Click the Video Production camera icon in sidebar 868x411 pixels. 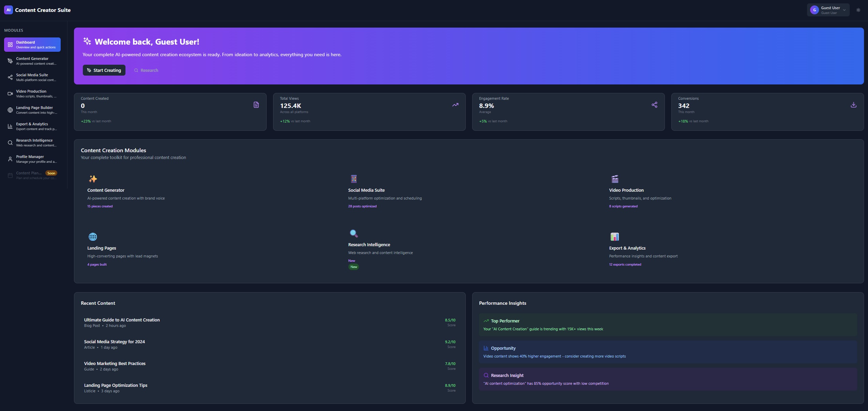(x=10, y=94)
